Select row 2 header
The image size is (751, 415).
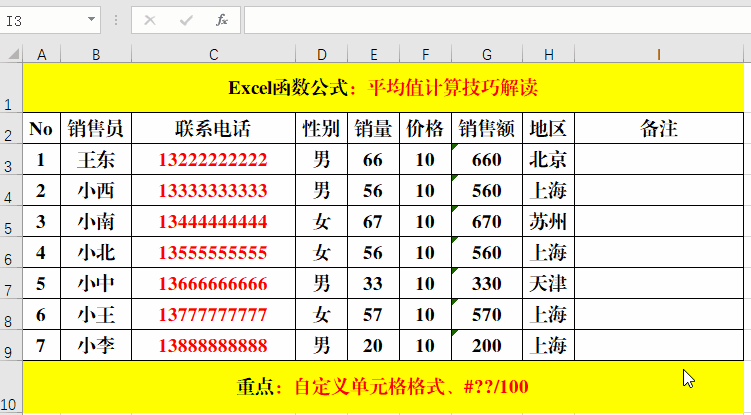pyautogui.click(x=11, y=128)
